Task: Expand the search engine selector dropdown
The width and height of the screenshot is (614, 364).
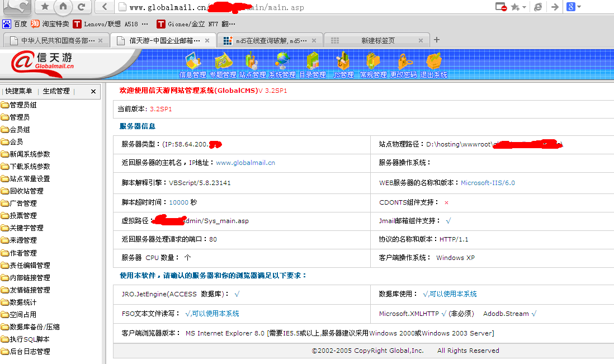Action: [579, 7]
